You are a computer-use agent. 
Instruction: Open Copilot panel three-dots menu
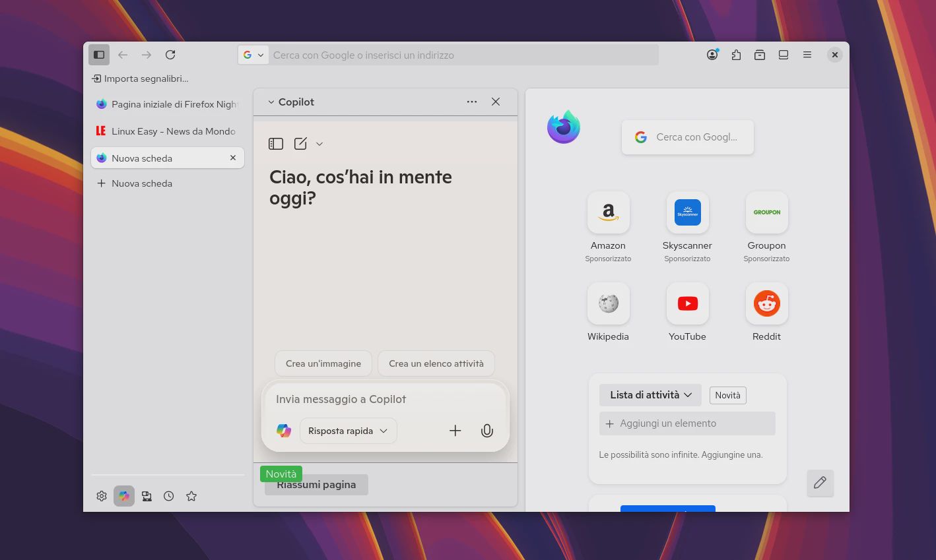click(472, 102)
